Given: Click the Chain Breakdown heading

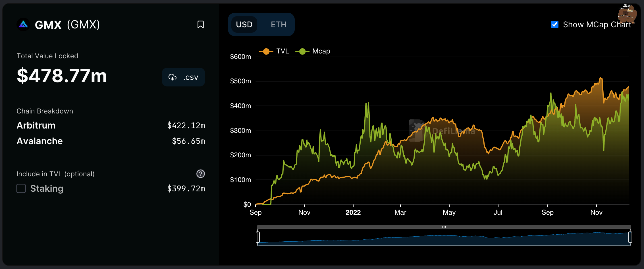Looking at the screenshot, I should point(45,111).
